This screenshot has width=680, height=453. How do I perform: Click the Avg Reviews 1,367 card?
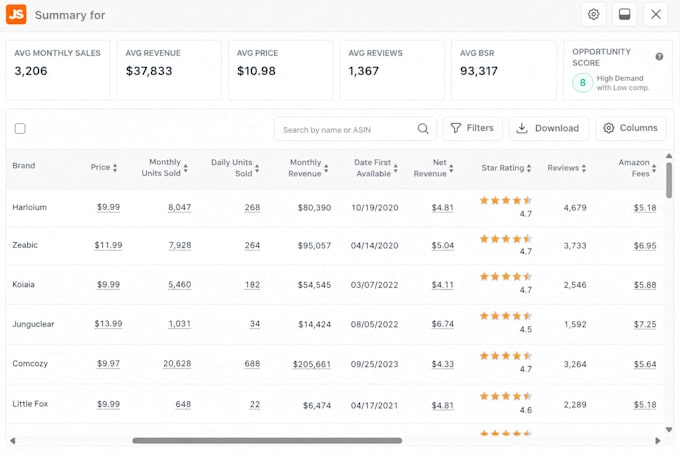click(x=392, y=70)
